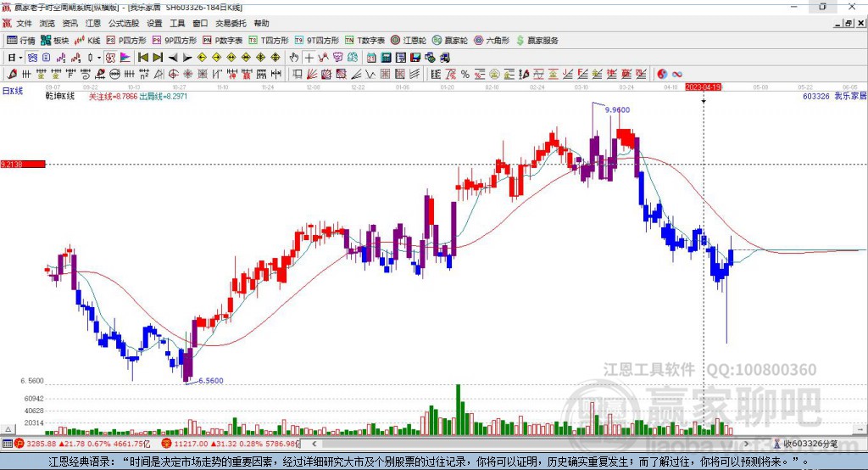868x470 pixels.
Task: Open the 文件 menu
Action: tap(24, 23)
